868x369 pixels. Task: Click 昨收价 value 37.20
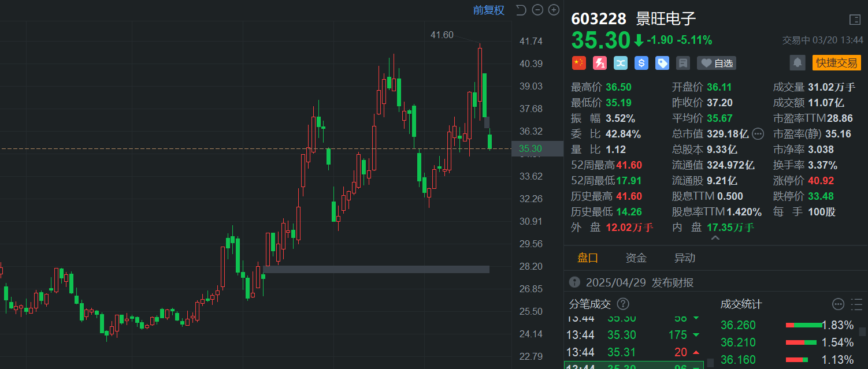click(x=719, y=103)
